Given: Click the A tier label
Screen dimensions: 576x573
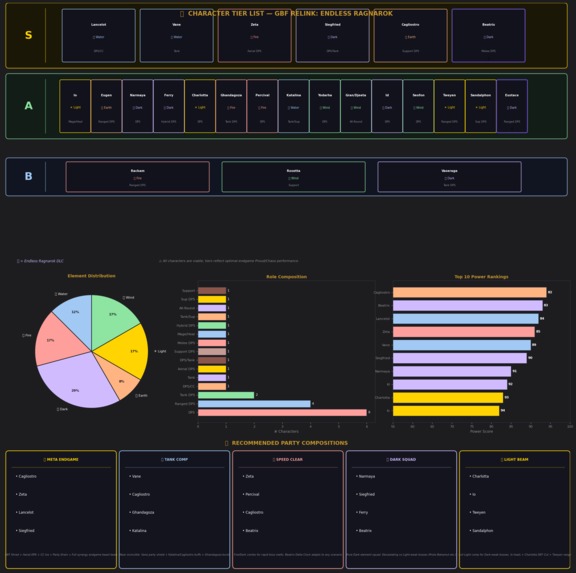Looking at the screenshot, I should coord(28,106).
